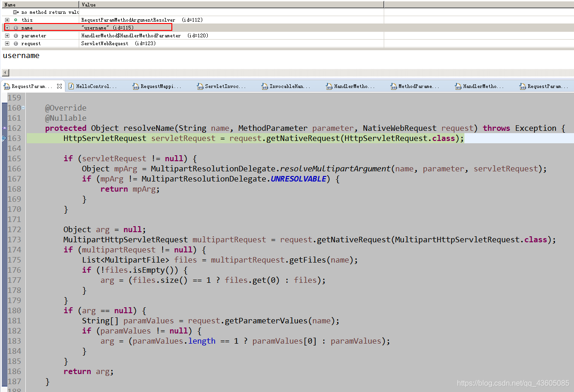Click NativeWebRequest type on line 162
Viewport: 574px width, 392px height.
pos(400,128)
